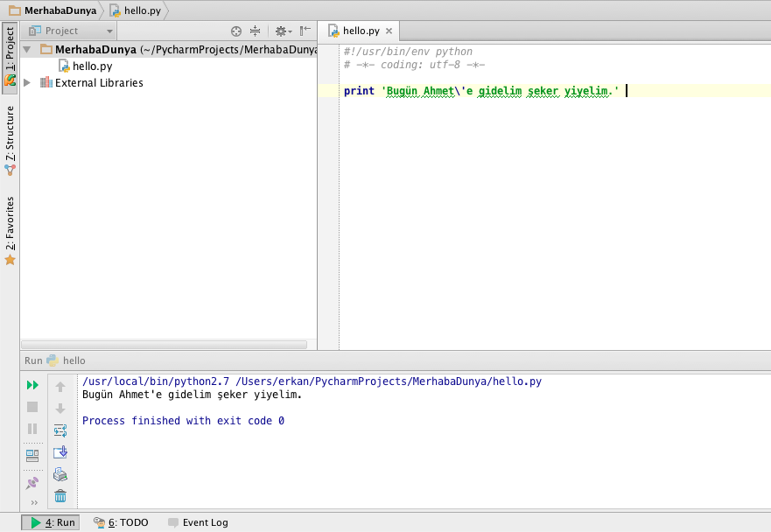Click the Print console output icon
771x532 pixels.
point(60,474)
